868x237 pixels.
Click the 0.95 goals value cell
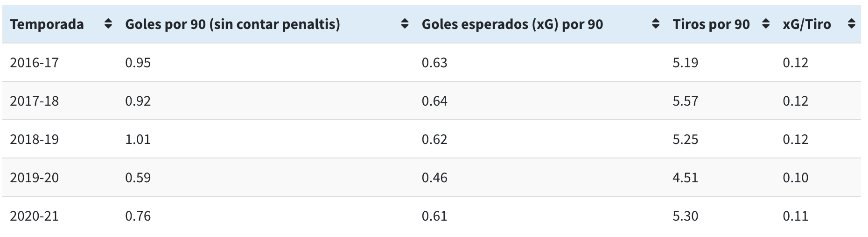[x=138, y=63]
